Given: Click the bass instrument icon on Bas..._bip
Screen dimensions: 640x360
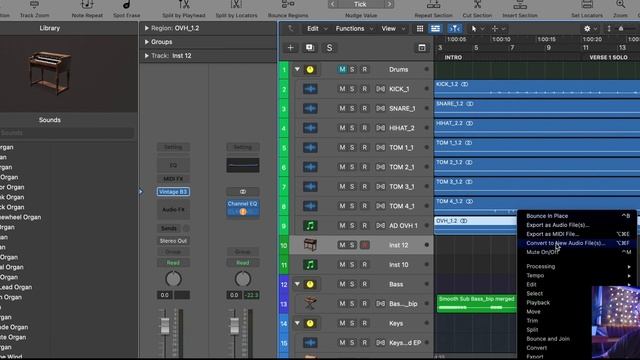Looking at the screenshot, I should (x=310, y=303).
